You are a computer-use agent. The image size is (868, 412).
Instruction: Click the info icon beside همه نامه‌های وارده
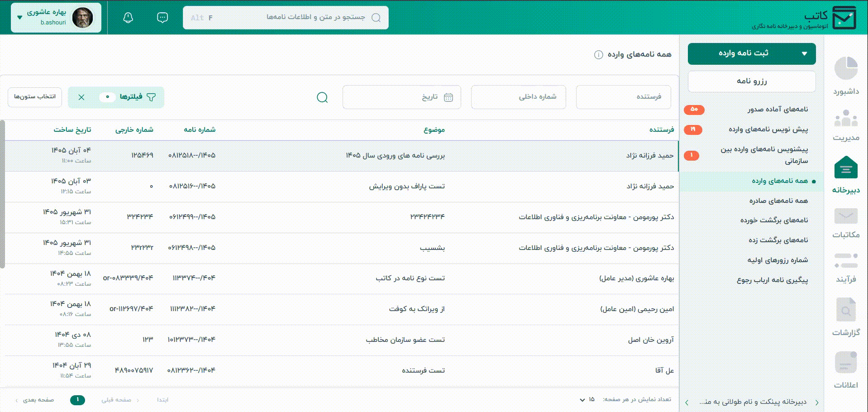point(598,55)
